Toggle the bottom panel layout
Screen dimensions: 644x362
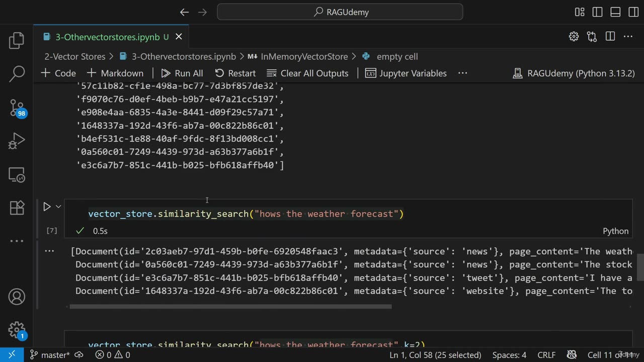(x=615, y=12)
